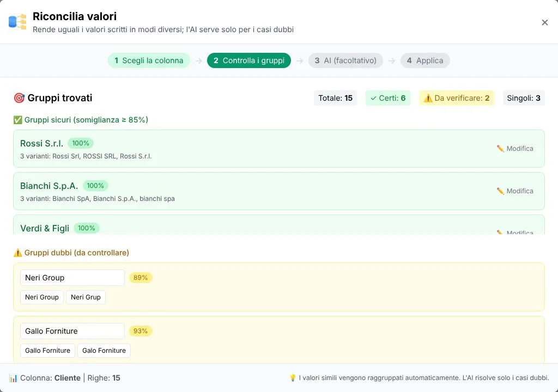The height and width of the screenshot is (392, 558).
Task: Click Modifica for the Bianchi S.p.A. group
Action: [x=515, y=191]
